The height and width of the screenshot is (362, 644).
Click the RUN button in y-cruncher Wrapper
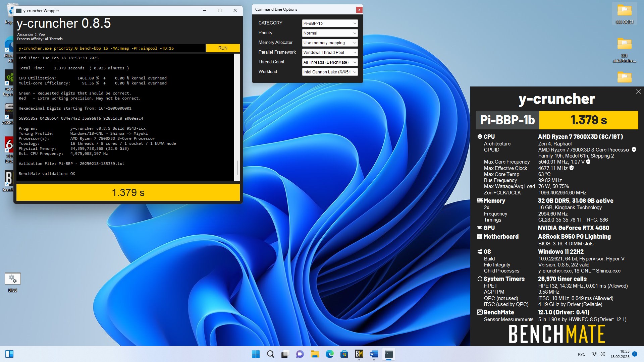pos(223,48)
